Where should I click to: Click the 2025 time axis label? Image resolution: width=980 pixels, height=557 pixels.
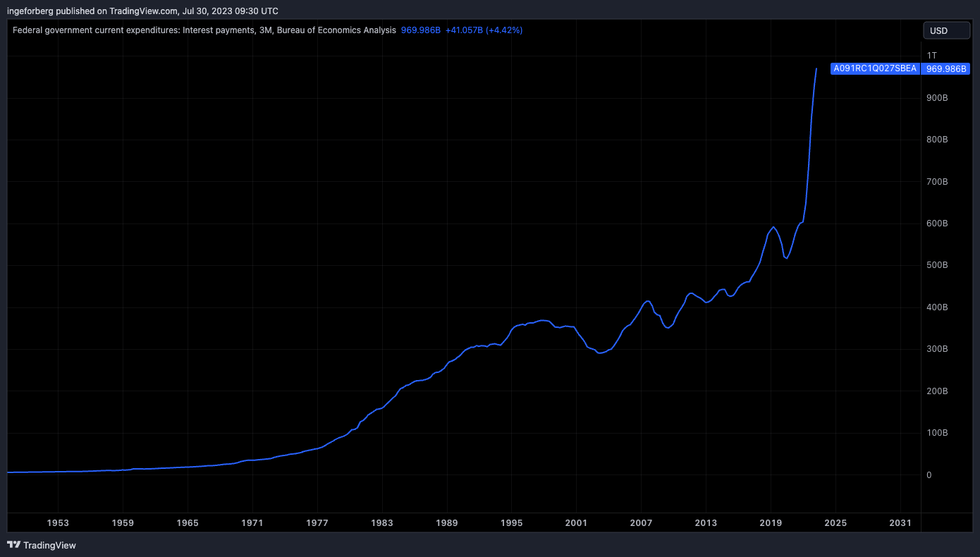tap(835, 523)
